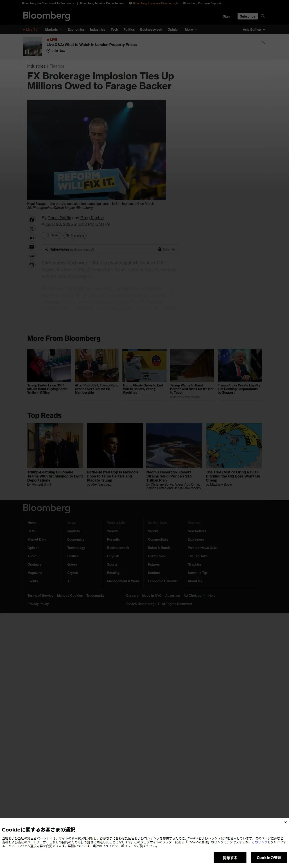Expand the More nav dropdown
289x868 pixels.
[x=191, y=30]
